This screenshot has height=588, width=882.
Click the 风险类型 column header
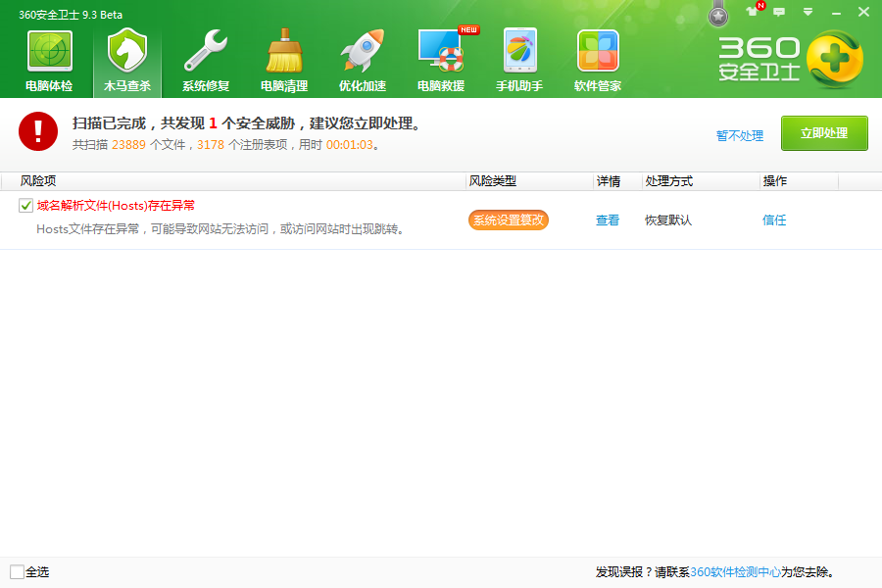point(493,180)
